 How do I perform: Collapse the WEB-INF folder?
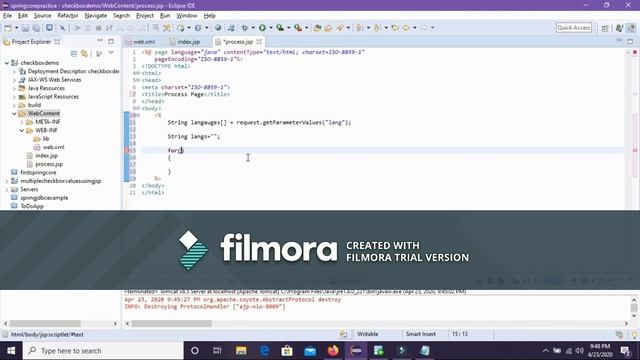click(22, 131)
